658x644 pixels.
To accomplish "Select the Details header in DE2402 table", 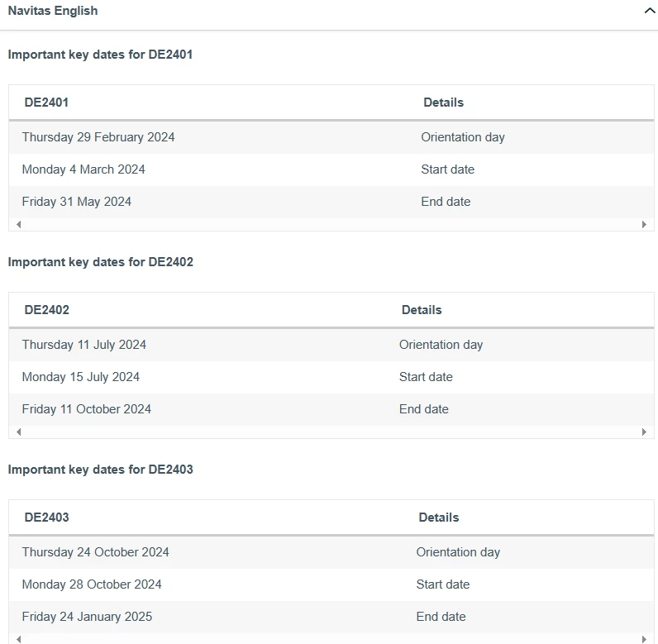I will tap(422, 310).
